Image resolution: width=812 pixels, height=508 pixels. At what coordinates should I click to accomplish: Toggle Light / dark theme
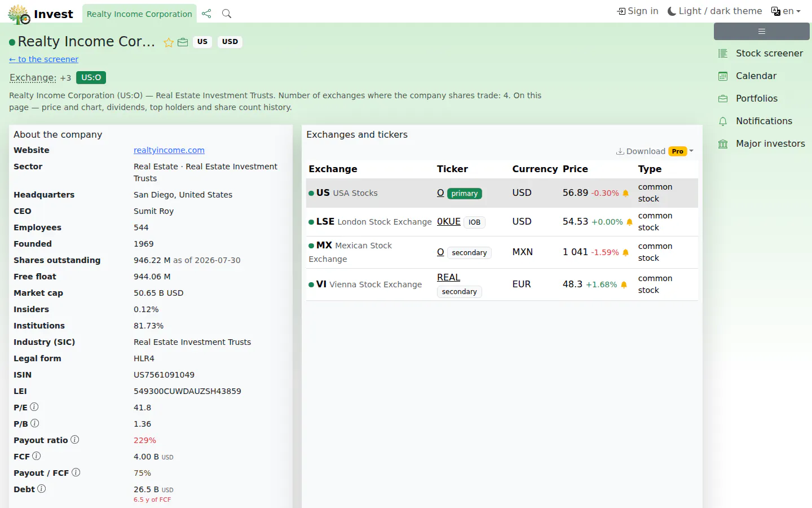click(714, 11)
